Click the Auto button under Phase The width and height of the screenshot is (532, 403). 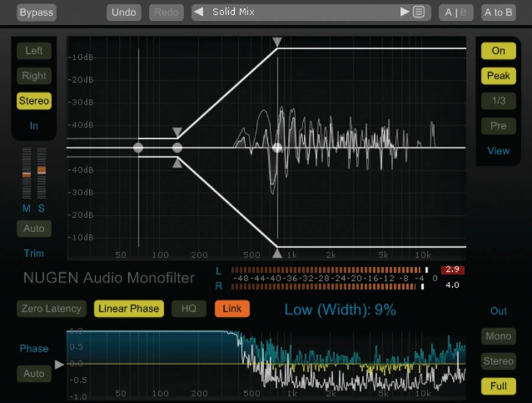pos(34,374)
